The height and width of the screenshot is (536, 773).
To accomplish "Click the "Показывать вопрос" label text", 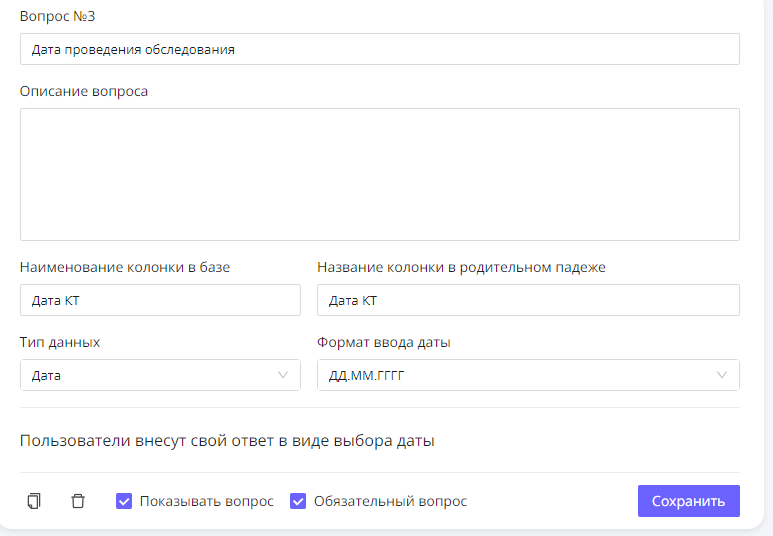I will click(206, 501).
